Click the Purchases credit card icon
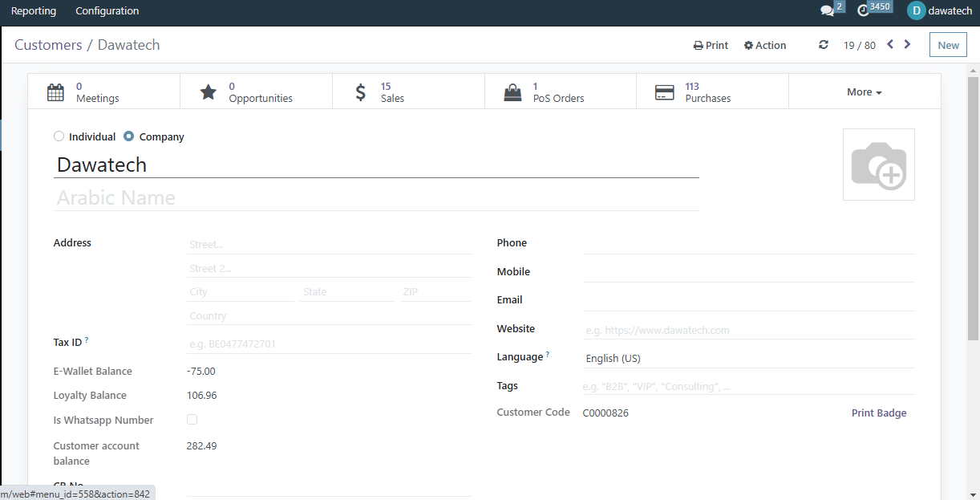980x500 pixels. click(x=664, y=92)
